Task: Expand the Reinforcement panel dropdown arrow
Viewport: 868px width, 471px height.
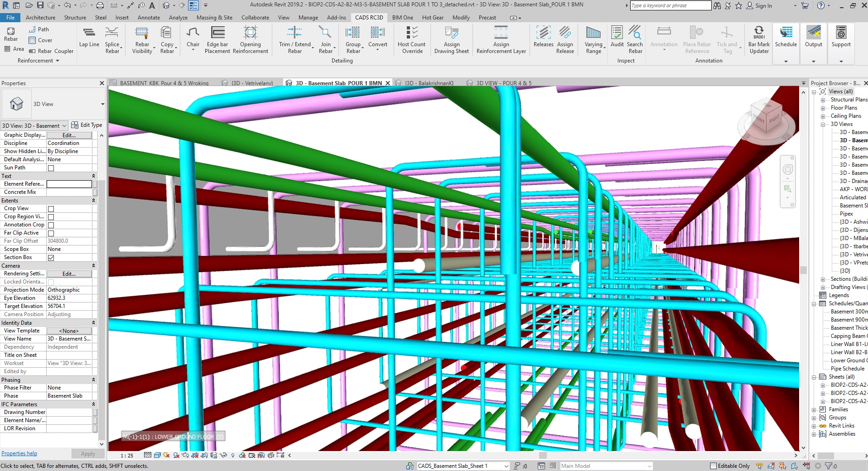Action: pyautogui.click(x=58, y=61)
